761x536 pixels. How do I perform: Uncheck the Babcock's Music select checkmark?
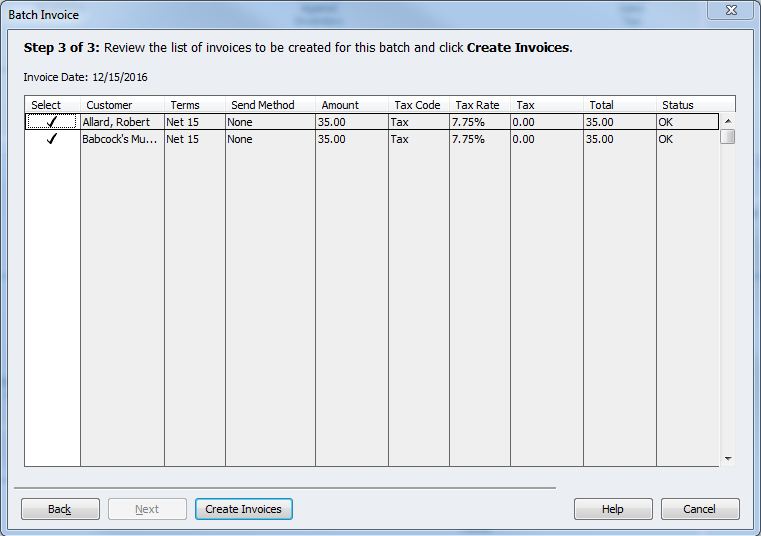coord(52,140)
